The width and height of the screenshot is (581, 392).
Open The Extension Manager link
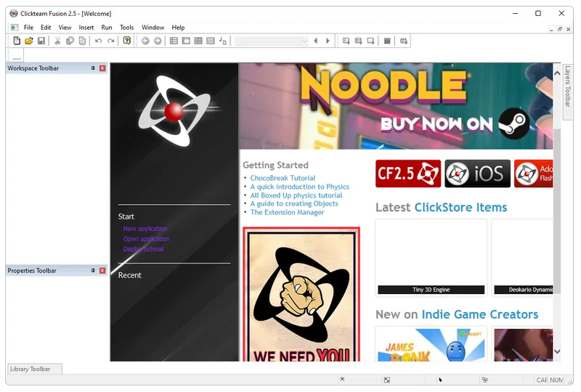[x=287, y=212]
